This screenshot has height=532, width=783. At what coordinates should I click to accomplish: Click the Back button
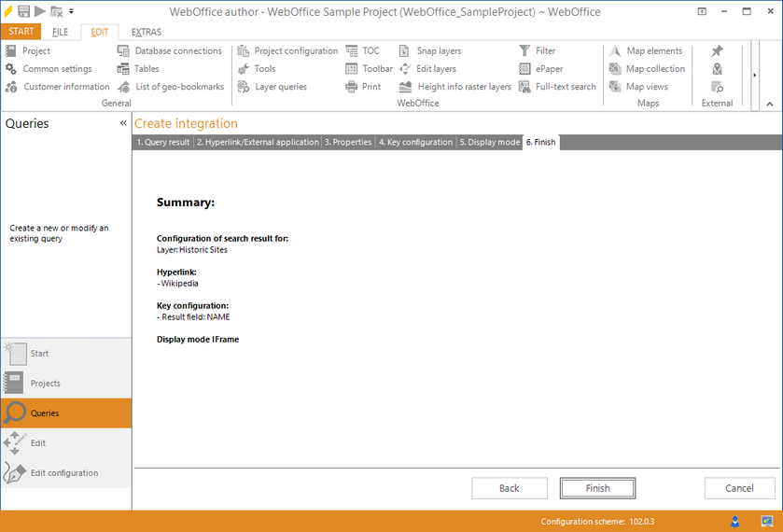pyautogui.click(x=510, y=488)
